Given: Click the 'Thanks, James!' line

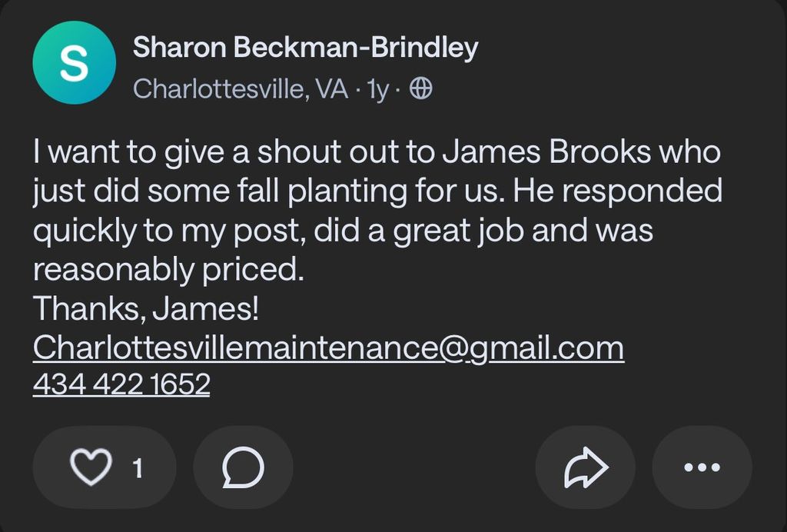Looking at the screenshot, I should click(x=146, y=309).
